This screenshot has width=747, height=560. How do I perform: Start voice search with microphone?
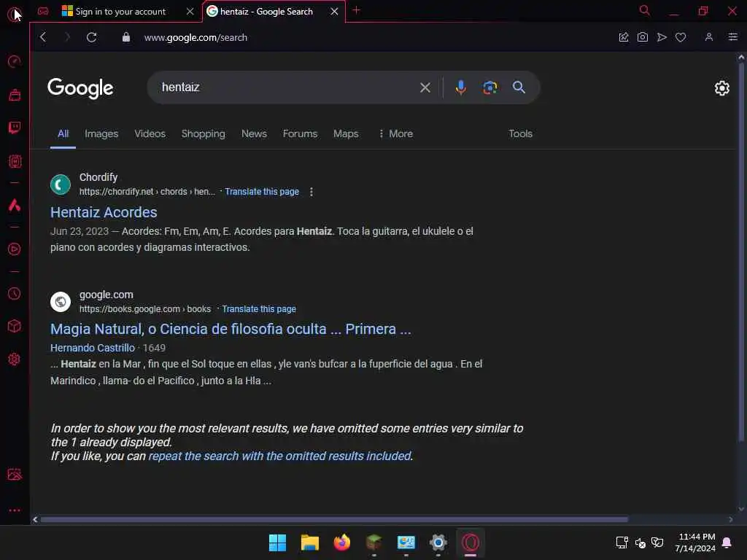click(x=461, y=87)
